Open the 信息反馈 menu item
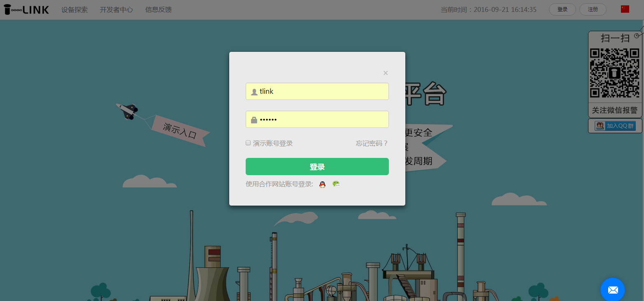Viewport: 644px width, 301px height. click(158, 9)
